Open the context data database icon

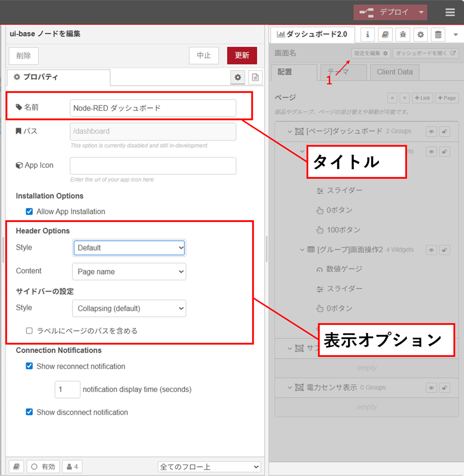coord(438,34)
